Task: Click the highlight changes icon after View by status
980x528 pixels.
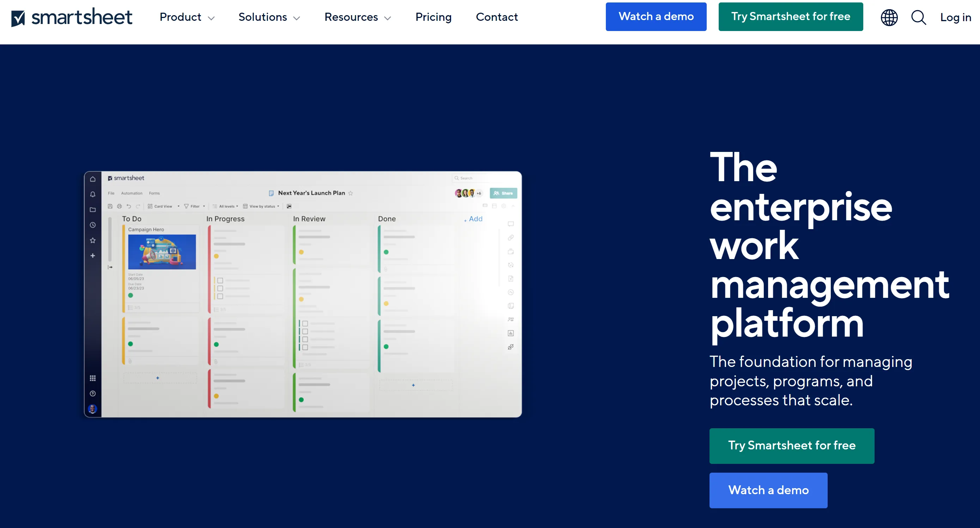Action: pos(289,206)
